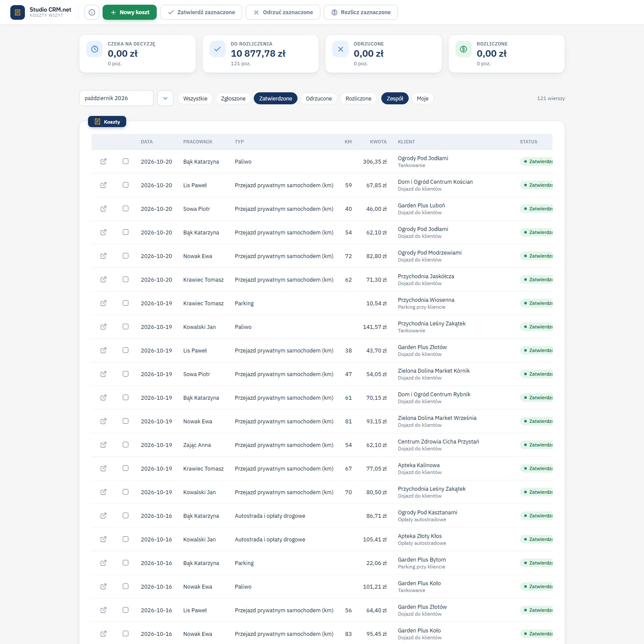
Task: Tick checkbox for Ogrody Pod Kasztanami row
Action: [125, 516]
